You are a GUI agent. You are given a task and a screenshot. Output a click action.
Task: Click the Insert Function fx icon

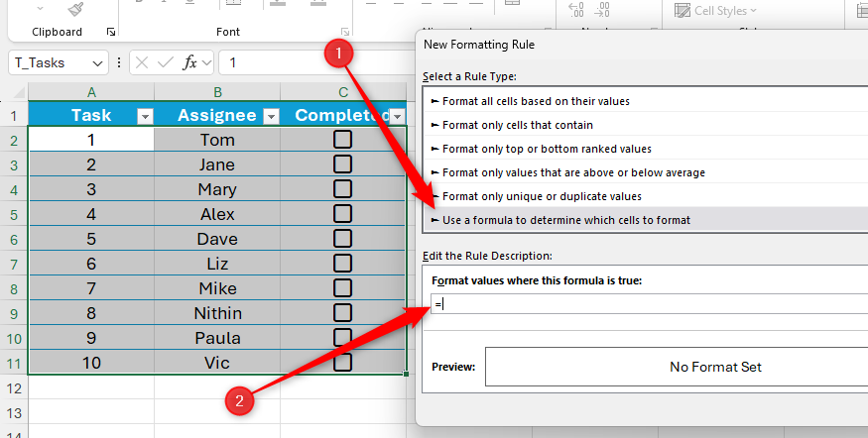[189, 62]
